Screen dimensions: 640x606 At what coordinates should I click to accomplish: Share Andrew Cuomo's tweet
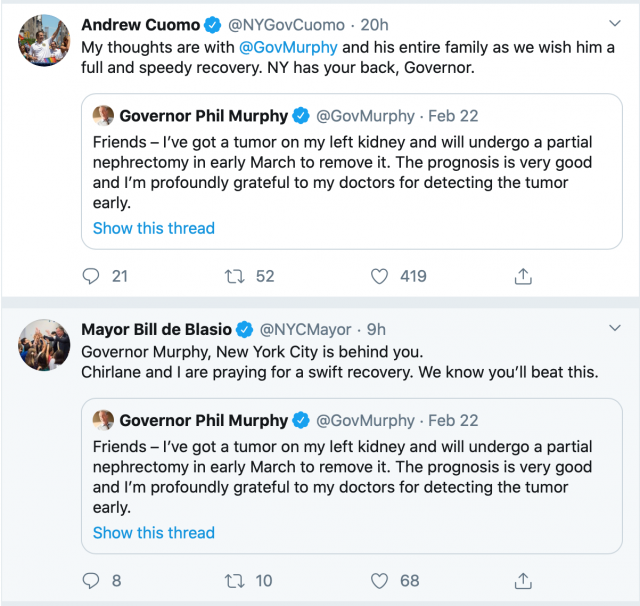point(522,276)
